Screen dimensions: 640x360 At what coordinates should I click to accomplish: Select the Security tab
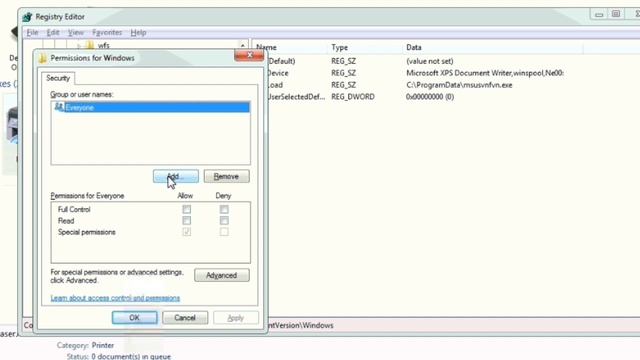58,78
